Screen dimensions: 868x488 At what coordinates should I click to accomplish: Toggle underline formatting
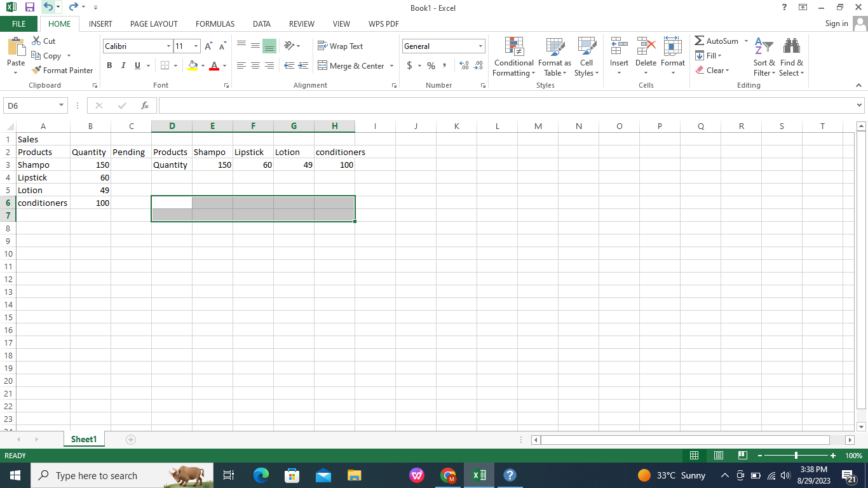point(136,65)
